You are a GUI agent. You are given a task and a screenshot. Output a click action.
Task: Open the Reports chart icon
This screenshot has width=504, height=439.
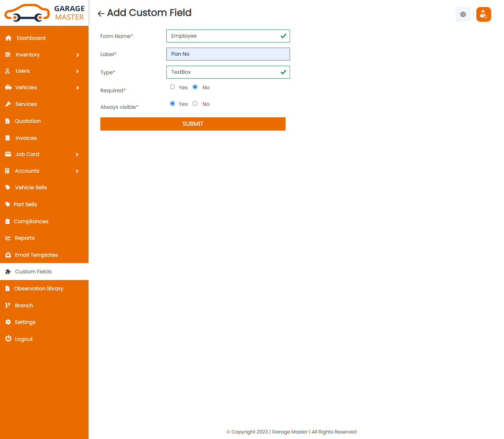[8, 238]
